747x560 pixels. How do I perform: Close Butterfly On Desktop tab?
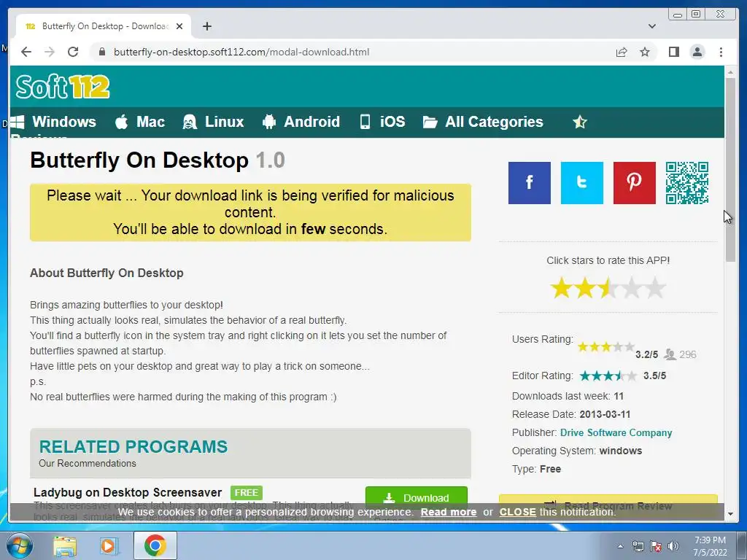pyautogui.click(x=179, y=26)
